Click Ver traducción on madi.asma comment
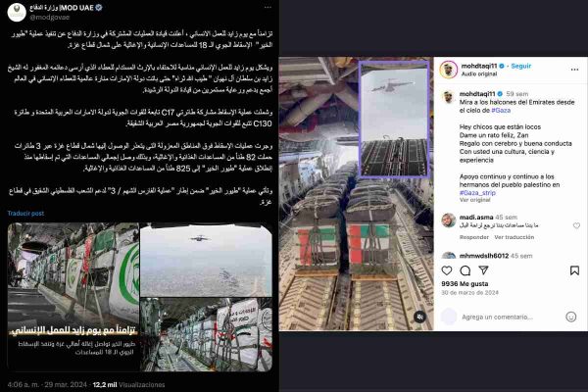The image size is (588, 392). [514, 237]
